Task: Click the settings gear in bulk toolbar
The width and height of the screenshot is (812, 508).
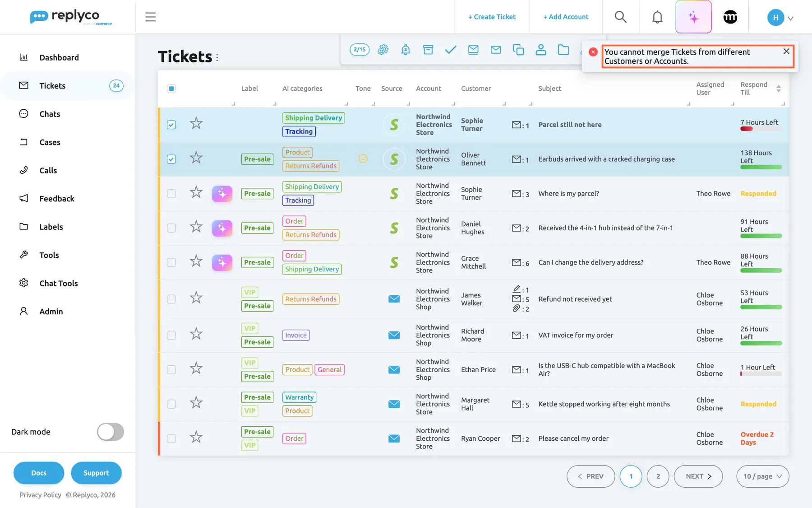Action: pyautogui.click(x=383, y=50)
